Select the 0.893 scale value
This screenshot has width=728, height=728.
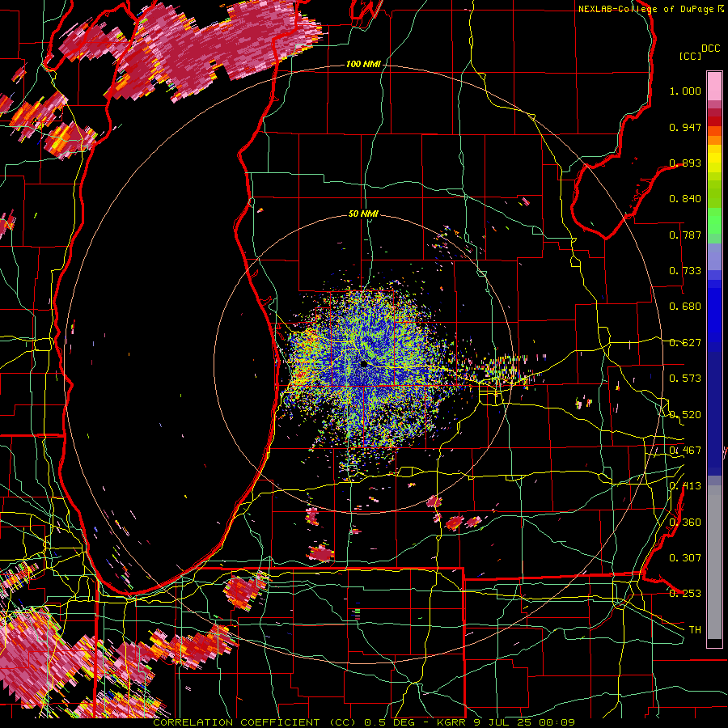tap(685, 163)
